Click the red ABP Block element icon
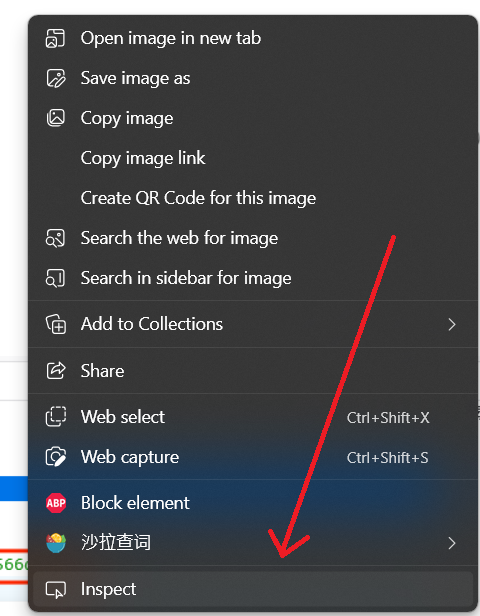 click(x=56, y=503)
